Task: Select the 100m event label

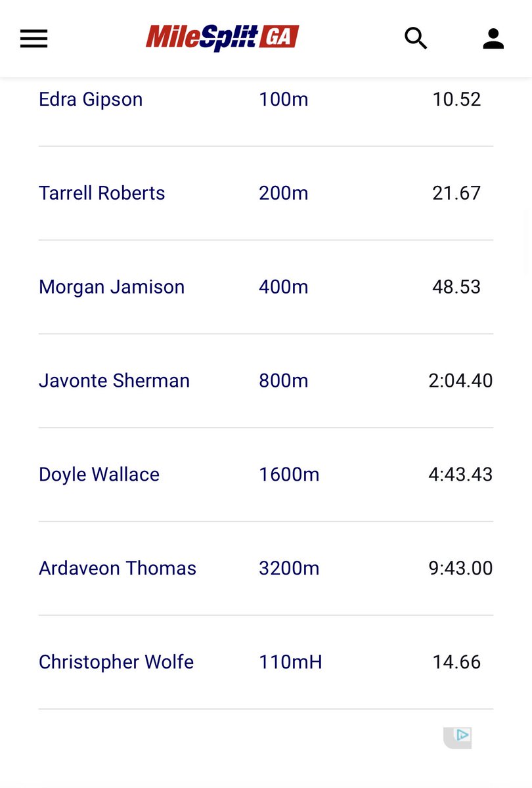Action: click(284, 99)
